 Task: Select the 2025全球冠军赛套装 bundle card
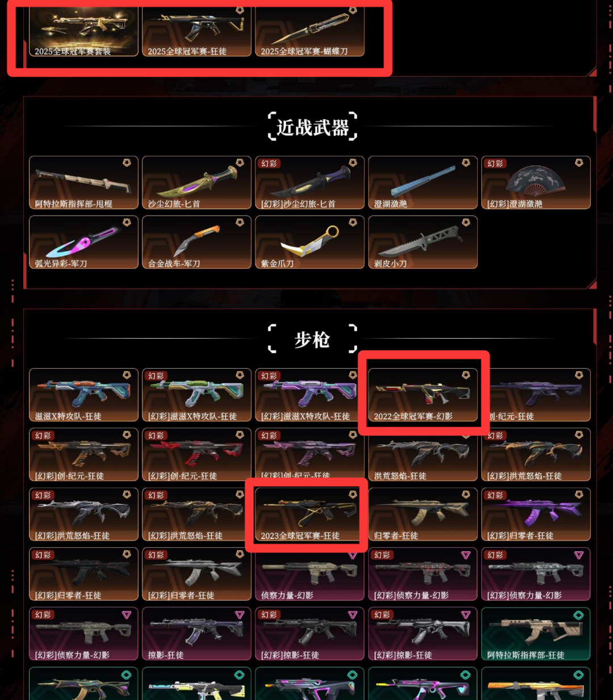pos(83,31)
